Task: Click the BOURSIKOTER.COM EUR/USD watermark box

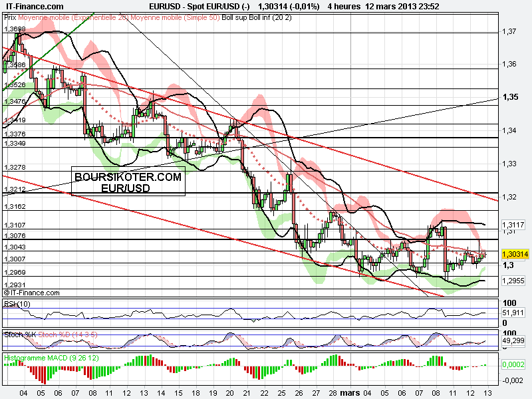Action: 128,182
